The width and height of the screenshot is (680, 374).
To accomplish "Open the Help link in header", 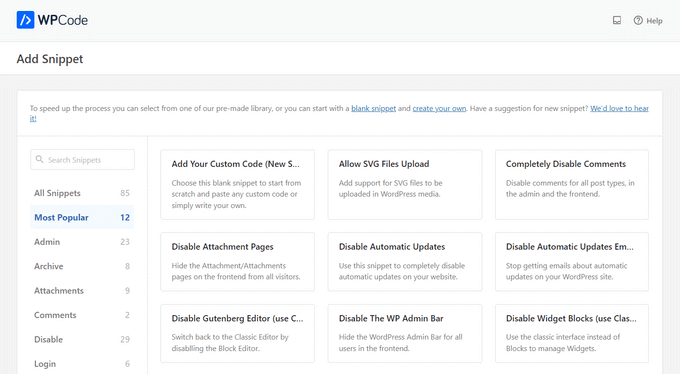I will point(648,20).
